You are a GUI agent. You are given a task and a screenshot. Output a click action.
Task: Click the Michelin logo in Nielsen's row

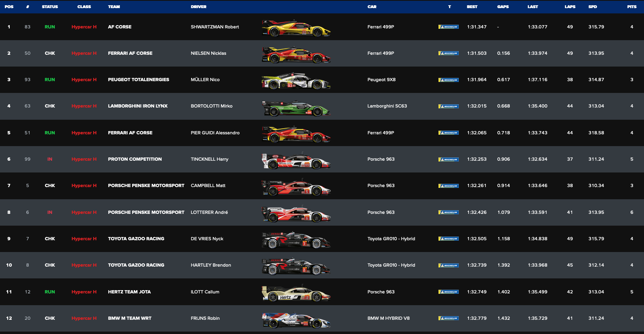(x=449, y=53)
